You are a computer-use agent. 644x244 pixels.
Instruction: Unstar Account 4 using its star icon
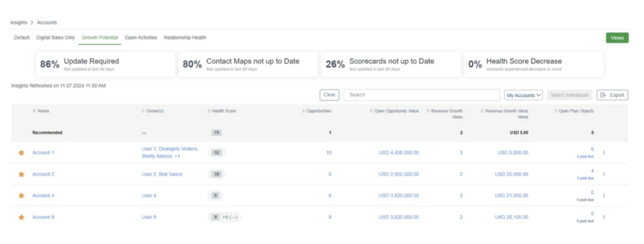point(21,196)
